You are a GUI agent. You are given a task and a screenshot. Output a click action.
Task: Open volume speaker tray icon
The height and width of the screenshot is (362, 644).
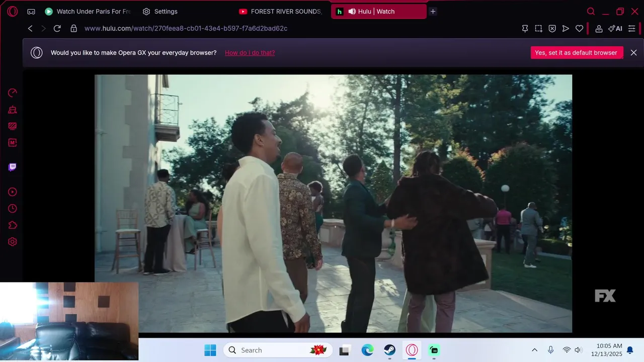click(x=578, y=350)
